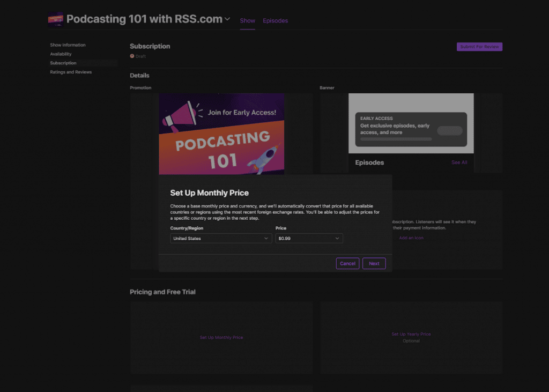The height and width of the screenshot is (392, 549).
Task: Click the podcast show artwork icon
Action: click(55, 19)
